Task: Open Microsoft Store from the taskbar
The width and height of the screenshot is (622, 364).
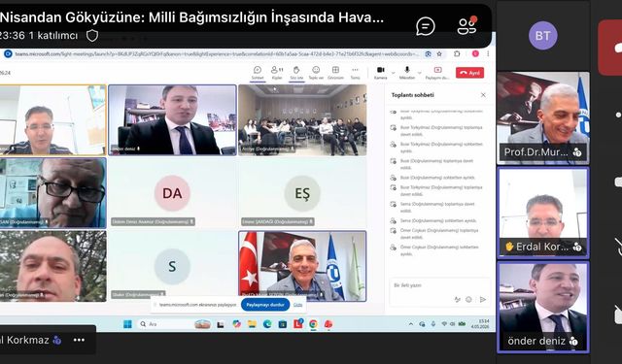Action: coord(283,324)
